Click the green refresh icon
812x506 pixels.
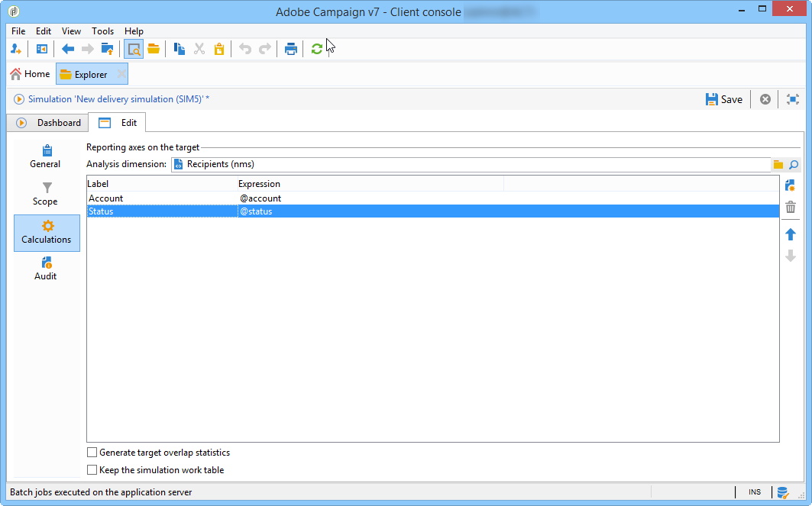(x=317, y=49)
